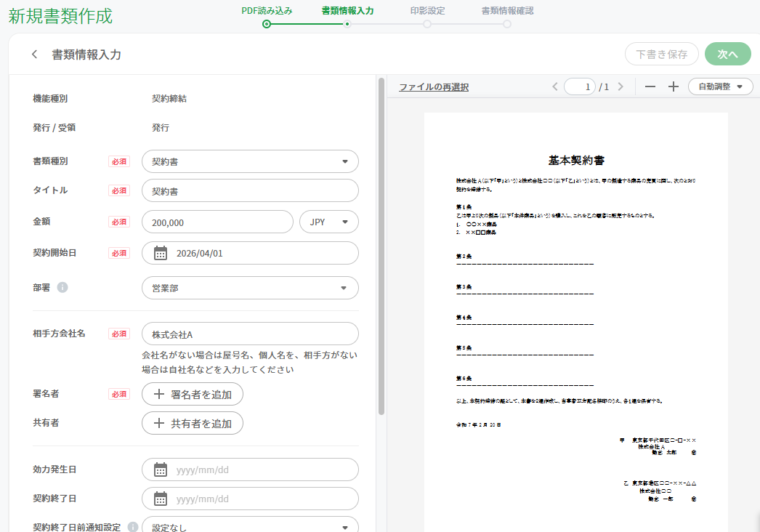Select the PDF読み込み step
760x532 pixels.
[267, 16]
